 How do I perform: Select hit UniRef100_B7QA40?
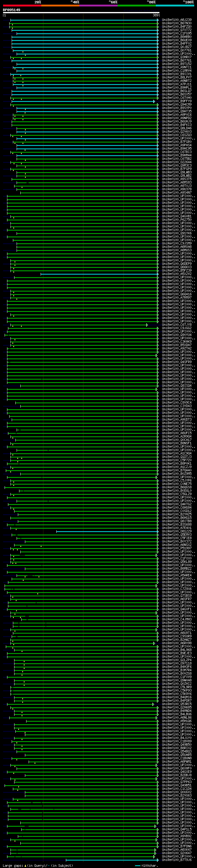(177, 470)
